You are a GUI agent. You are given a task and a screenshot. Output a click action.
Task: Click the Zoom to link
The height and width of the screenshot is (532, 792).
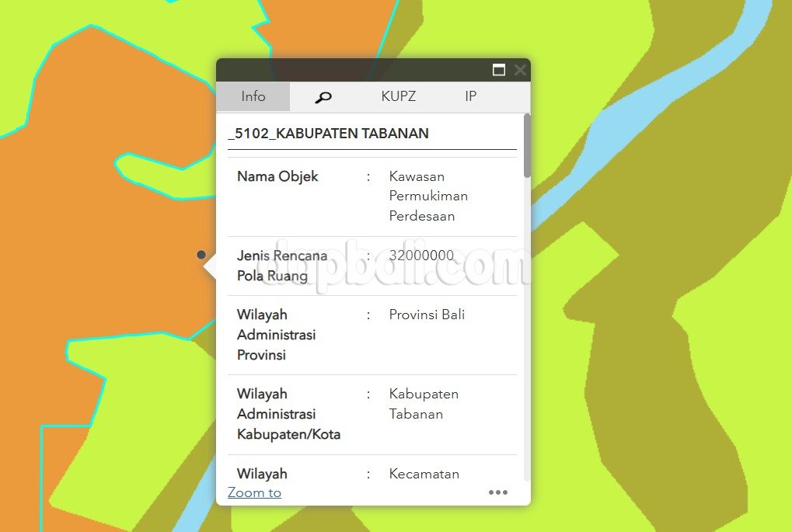[254, 492]
